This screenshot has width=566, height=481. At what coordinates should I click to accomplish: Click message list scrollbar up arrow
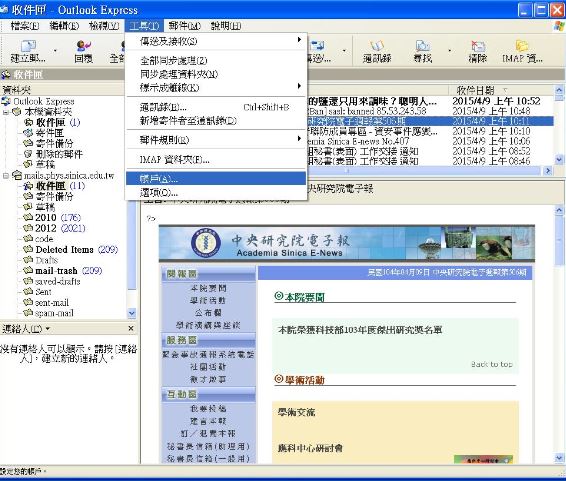pos(559,89)
